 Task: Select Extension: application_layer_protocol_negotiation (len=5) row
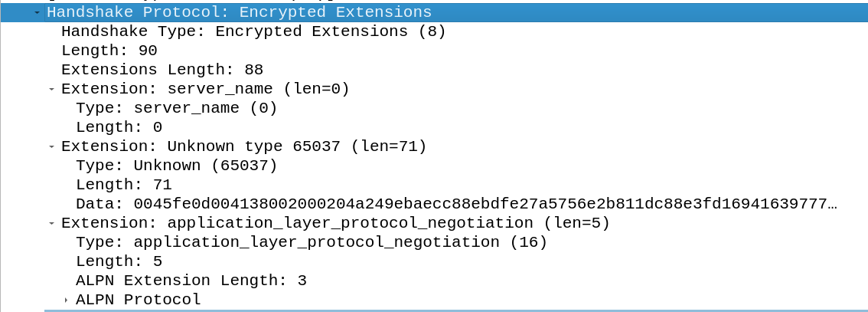coord(335,223)
